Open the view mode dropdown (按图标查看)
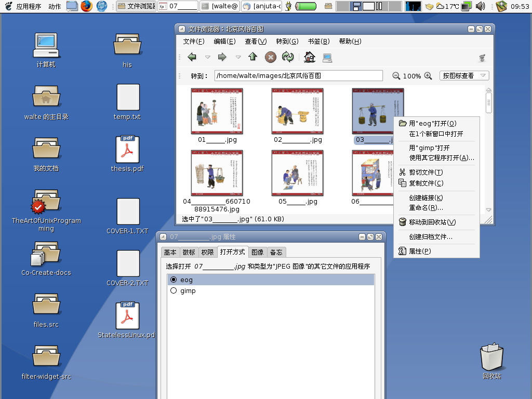Screen dimensions: 532x399 point(464,76)
